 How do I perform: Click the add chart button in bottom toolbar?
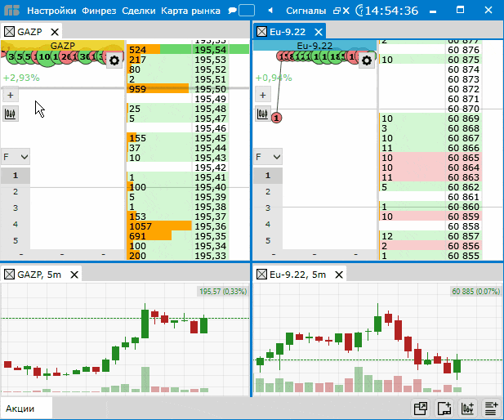(468, 408)
